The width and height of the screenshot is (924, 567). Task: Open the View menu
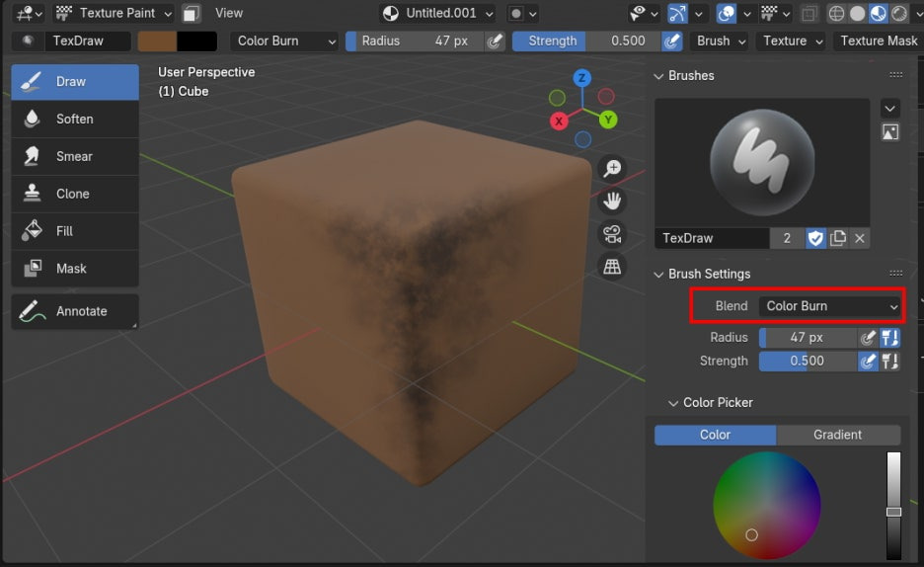coord(229,13)
